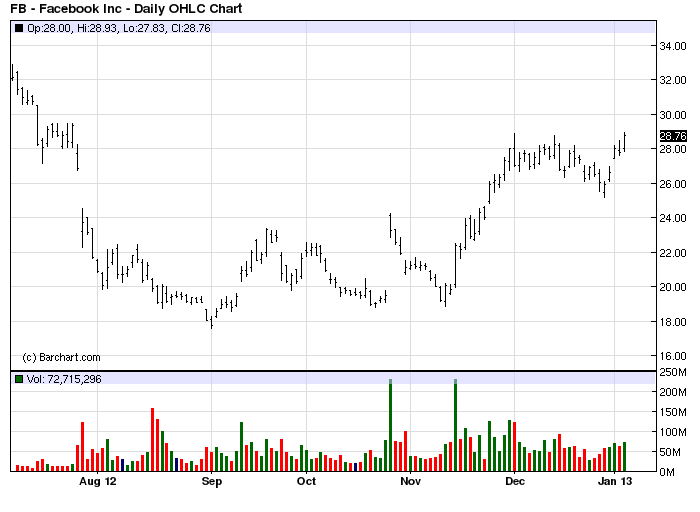700x512 pixels.
Task: Click the 'Aug 12' date axis label
Action: pos(98,482)
